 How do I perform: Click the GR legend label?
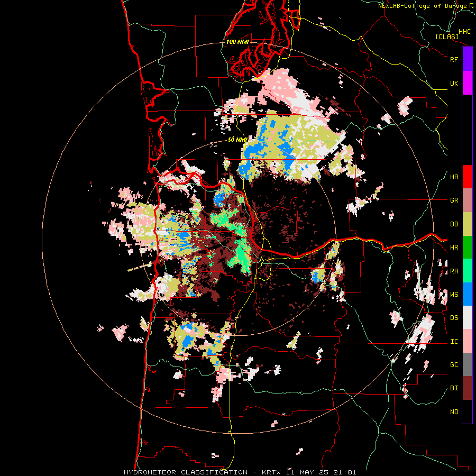(x=454, y=200)
